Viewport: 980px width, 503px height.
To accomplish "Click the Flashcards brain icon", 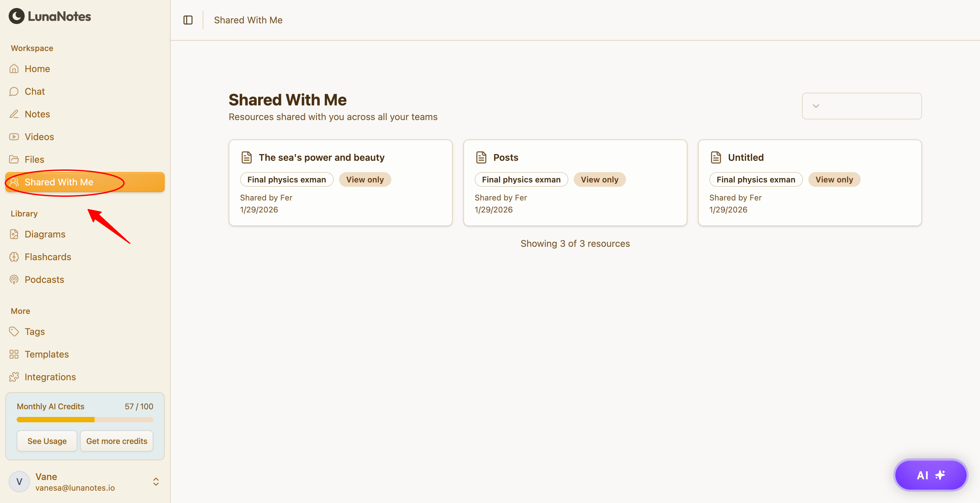I will click(x=14, y=257).
